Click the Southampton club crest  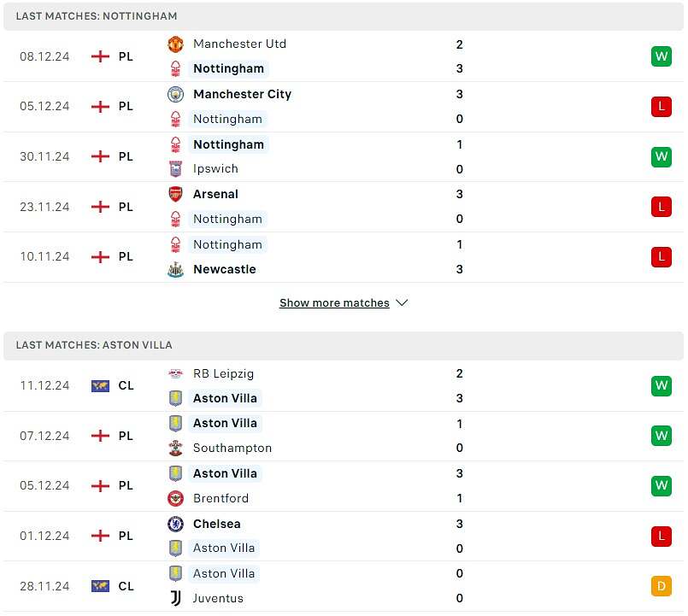(175, 448)
